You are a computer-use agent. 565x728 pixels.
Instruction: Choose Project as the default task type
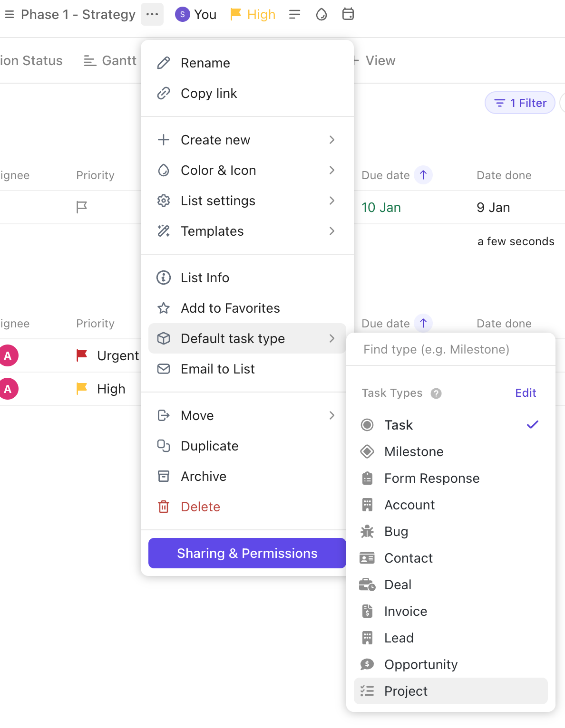click(406, 691)
